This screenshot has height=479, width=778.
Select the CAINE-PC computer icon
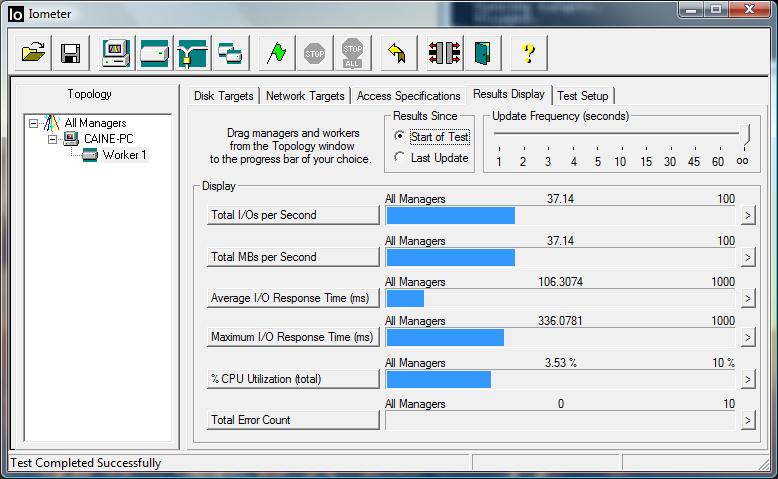(x=71, y=138)
